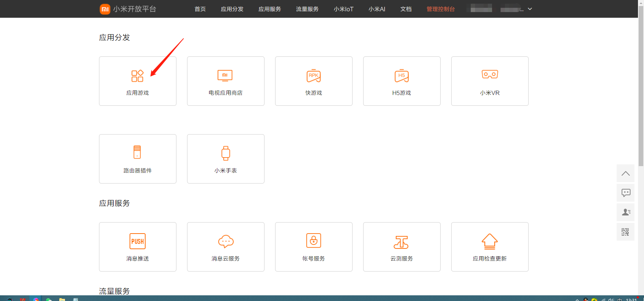The width and height of the screenshot is (644, 301).
Task: Open the feedback chat bubble sidebar icon
Action: pyautogui.click(x=626, y=193)
